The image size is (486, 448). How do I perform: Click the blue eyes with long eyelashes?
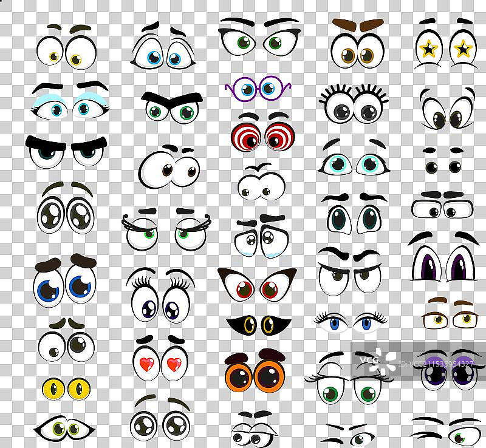(x=349, y=321)
